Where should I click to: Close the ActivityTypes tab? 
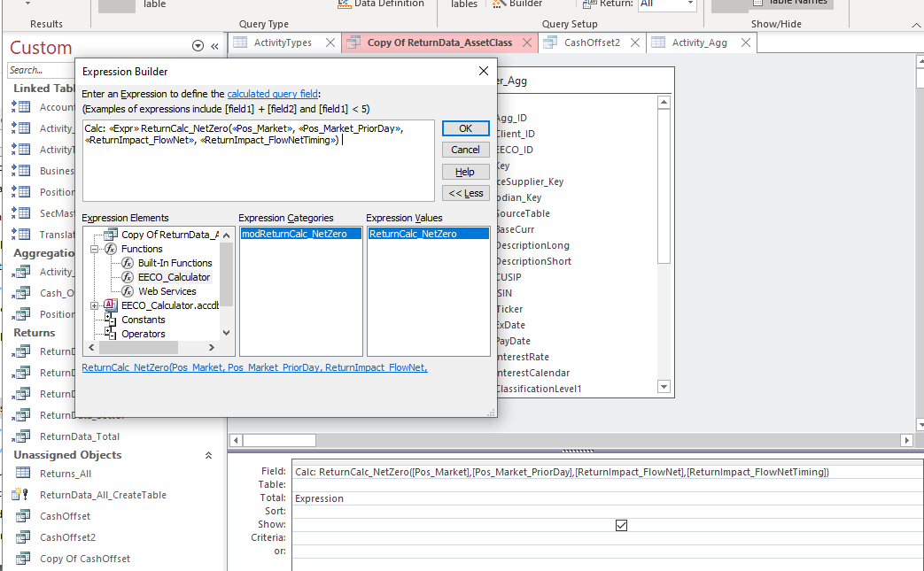pos(330,42)
